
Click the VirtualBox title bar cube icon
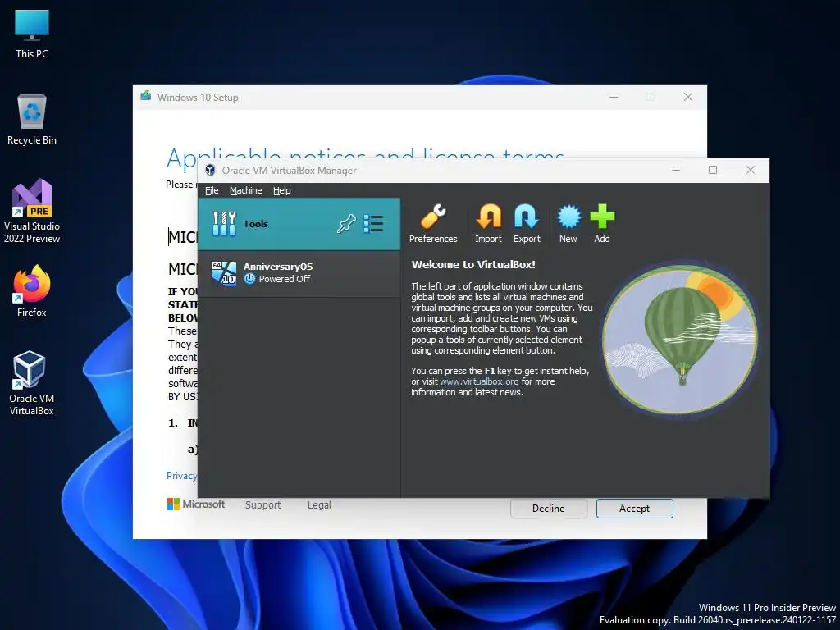coord(211,171)
